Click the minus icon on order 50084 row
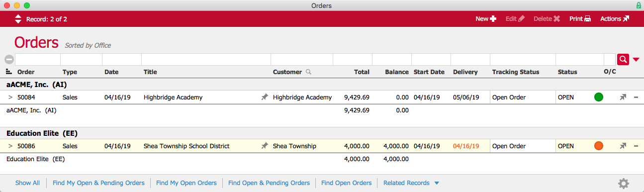Screen dimensions: 644x192 (x=636, y=97)
